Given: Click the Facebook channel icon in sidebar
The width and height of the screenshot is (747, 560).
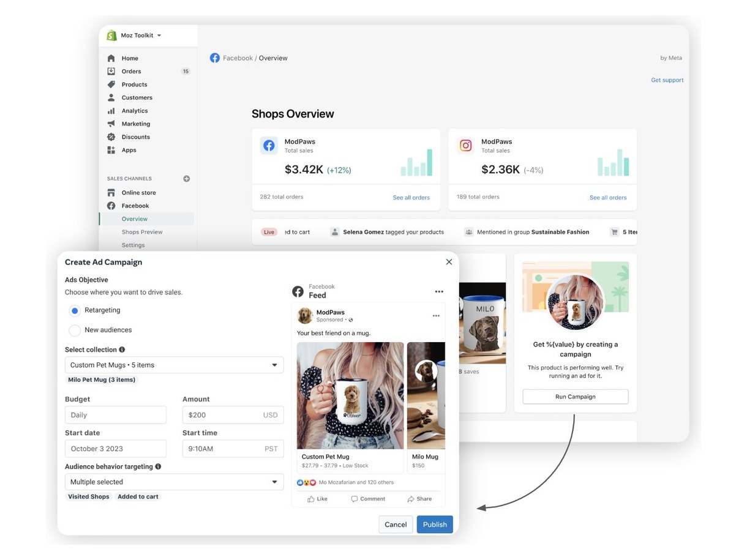Looking at the screenshot, I should point(111,206).
